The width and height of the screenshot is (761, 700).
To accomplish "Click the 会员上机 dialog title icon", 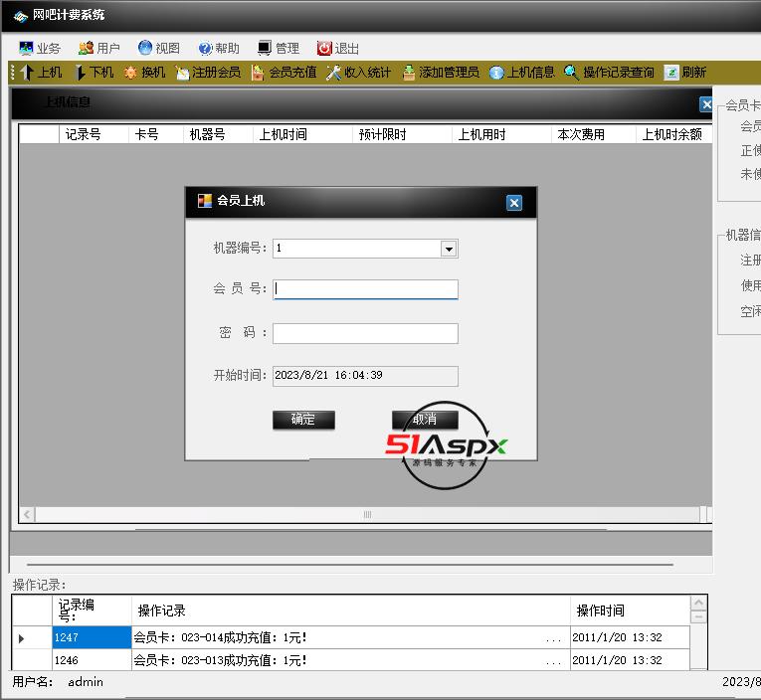I will (x=205, y=201).
